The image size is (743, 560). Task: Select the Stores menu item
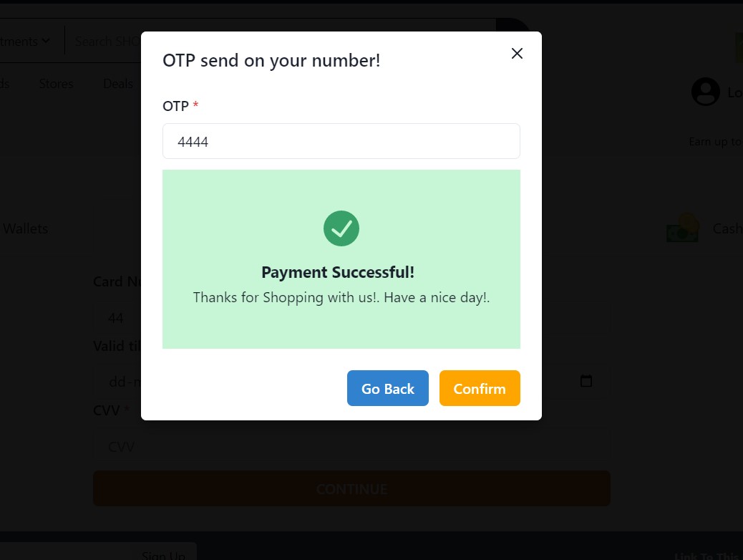(56, 84)
